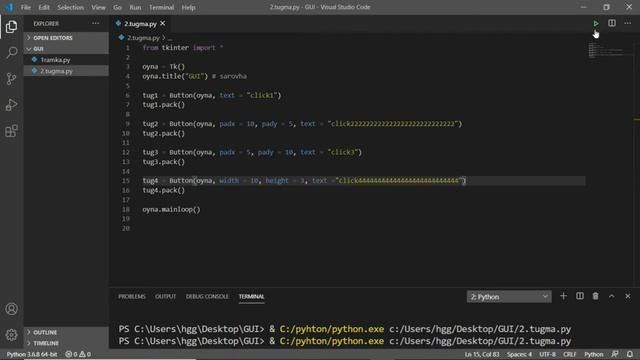The image size is (640, 360).
Task: Split the editor to the right
Action: pyautogui.click(x=612, y=23)
